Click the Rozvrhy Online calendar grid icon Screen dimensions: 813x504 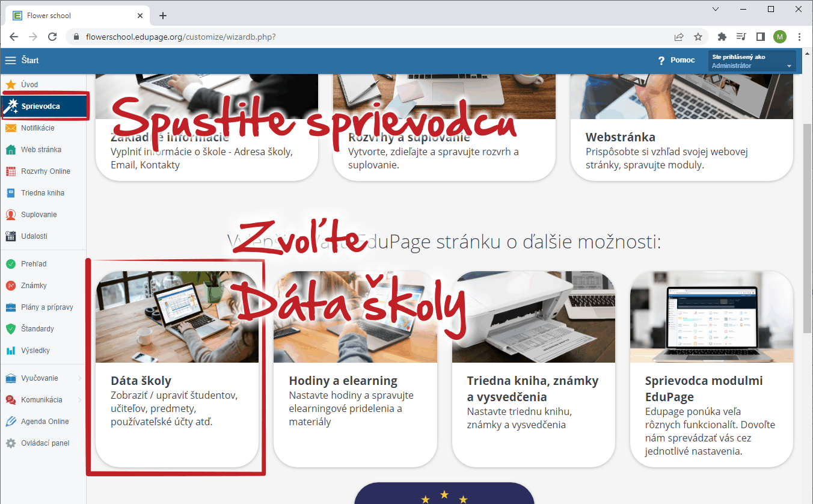click(x=11, y=171)
